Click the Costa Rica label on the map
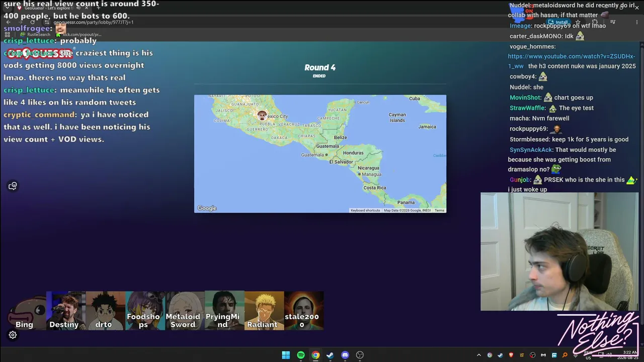This screenshot has width=644, height=362. click(375, 188)
